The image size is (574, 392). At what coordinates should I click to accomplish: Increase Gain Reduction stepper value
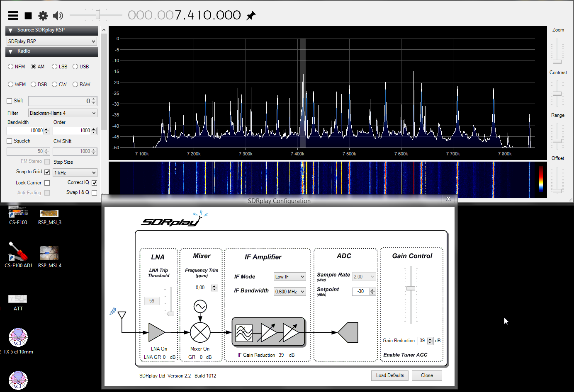point(430,339)
